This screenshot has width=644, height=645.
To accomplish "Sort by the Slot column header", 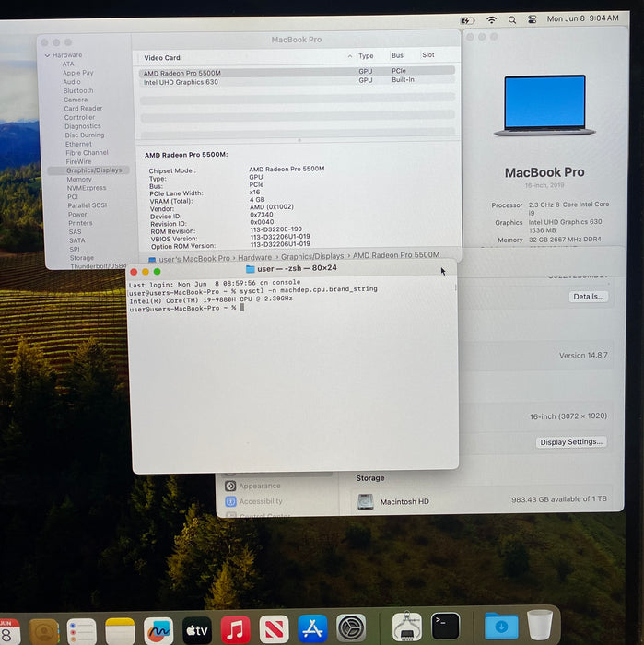I will coord(428,55).
